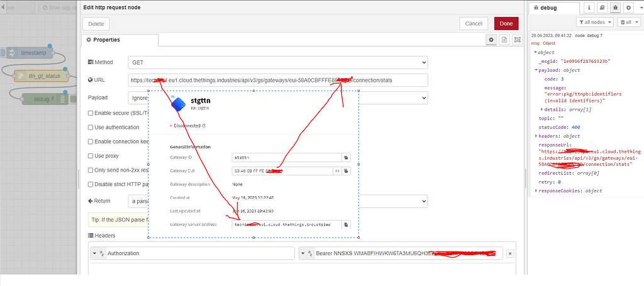Open node settings gear icon in editor

click(492, 40)
